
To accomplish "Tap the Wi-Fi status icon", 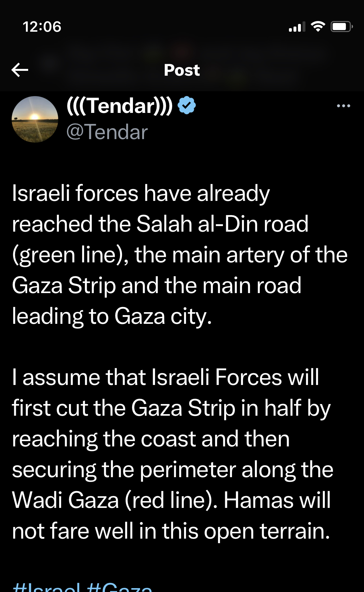I will pos(318,27).
